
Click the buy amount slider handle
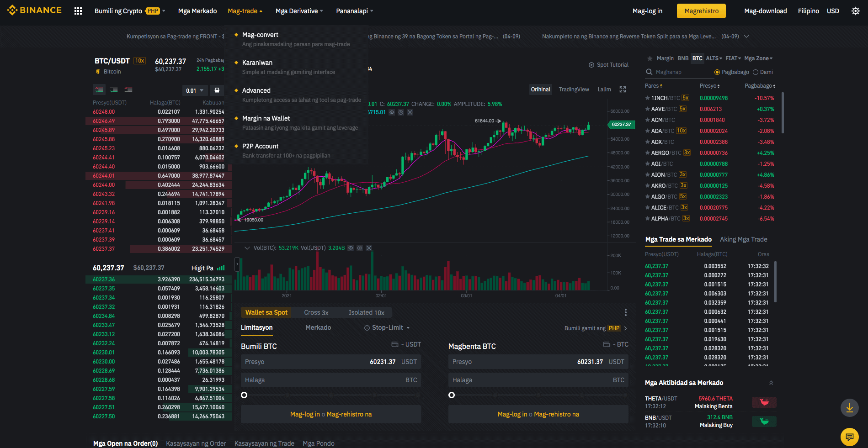pos(244,395)
